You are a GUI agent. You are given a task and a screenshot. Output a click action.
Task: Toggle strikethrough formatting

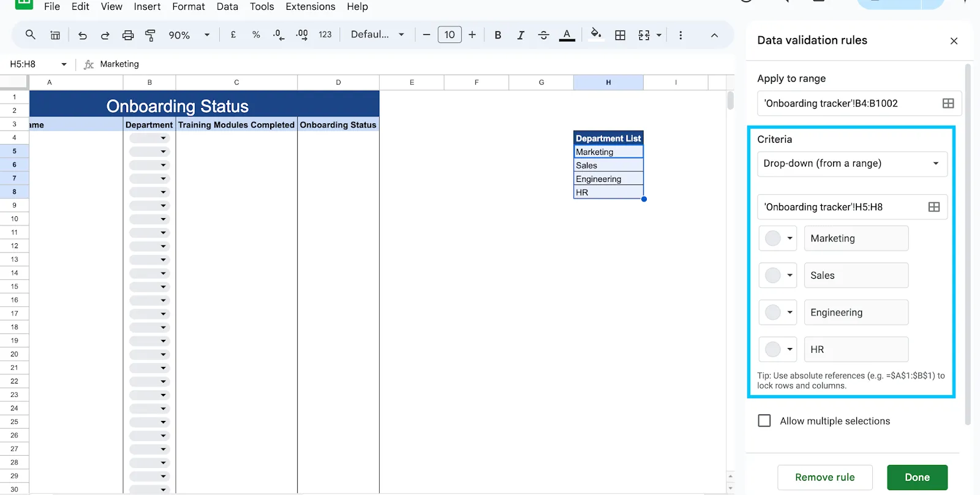[x=543, y=36]
